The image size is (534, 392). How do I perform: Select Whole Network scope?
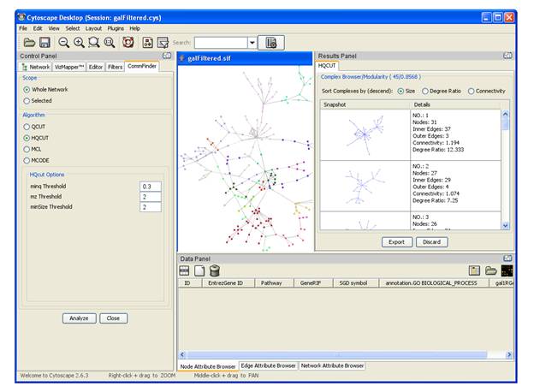tap(45, 90)
